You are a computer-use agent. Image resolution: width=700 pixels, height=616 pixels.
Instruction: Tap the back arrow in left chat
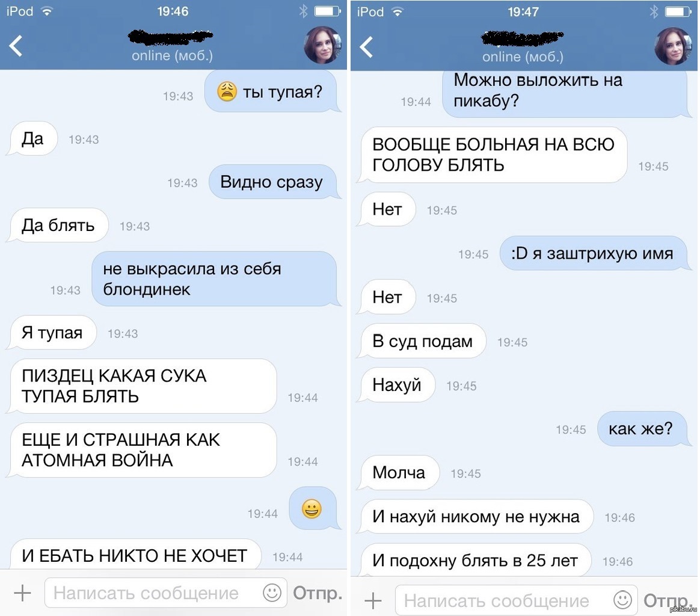pos(16,46)
